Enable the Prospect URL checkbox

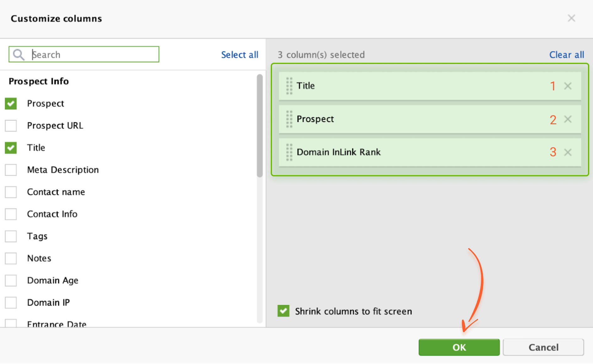pos(11,126)
